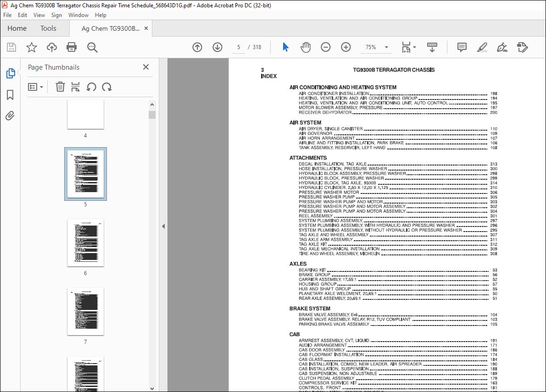The width and height of the screenshot is (546, 392).
Task: Zoom in with plus button
Action: [346, 47]
